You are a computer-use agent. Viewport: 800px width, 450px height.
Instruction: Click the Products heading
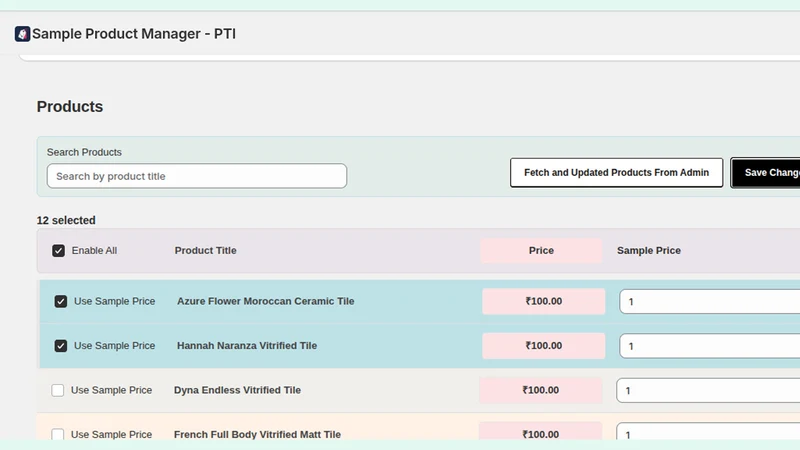pyautogui.click(x=70, y=106)
